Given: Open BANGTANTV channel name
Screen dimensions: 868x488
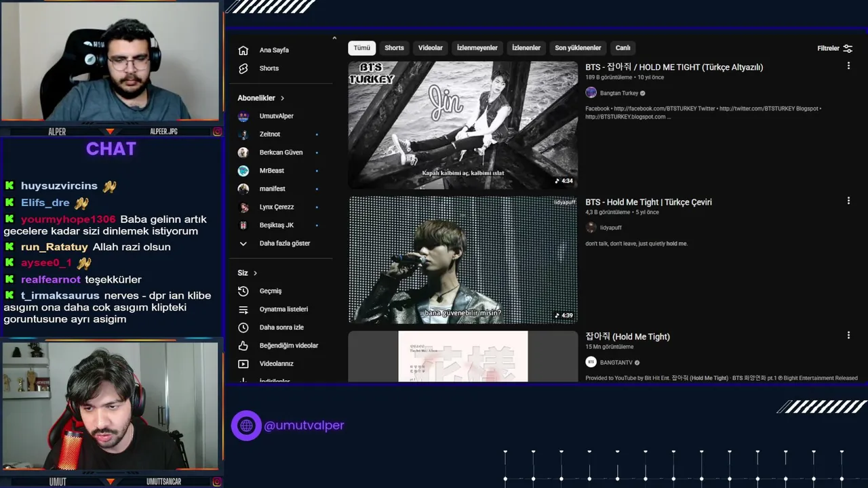Looking at the screenshot, I should pos(616,363).
